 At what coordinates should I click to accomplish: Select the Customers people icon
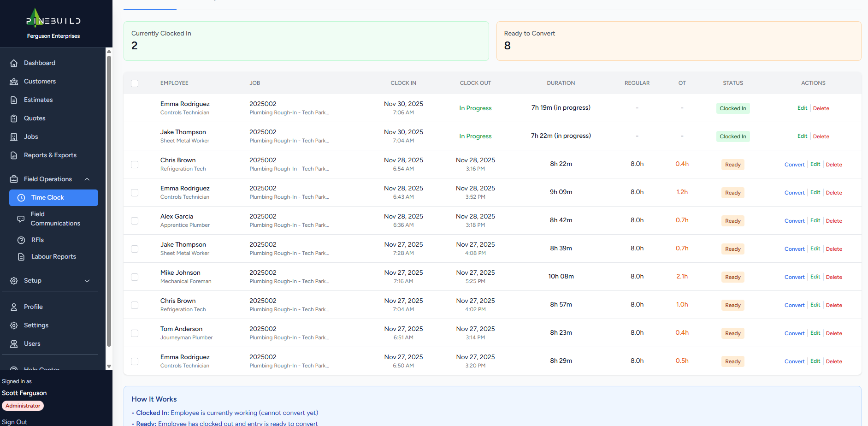14,81
